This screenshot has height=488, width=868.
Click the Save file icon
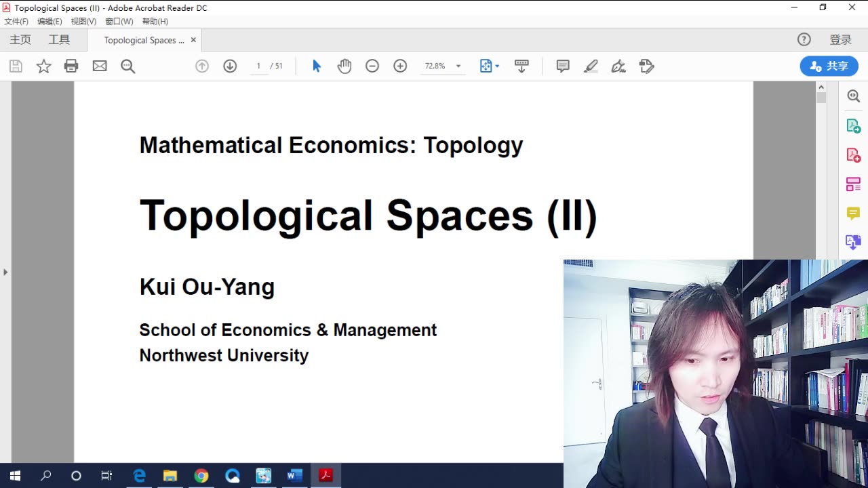point(16,66)
